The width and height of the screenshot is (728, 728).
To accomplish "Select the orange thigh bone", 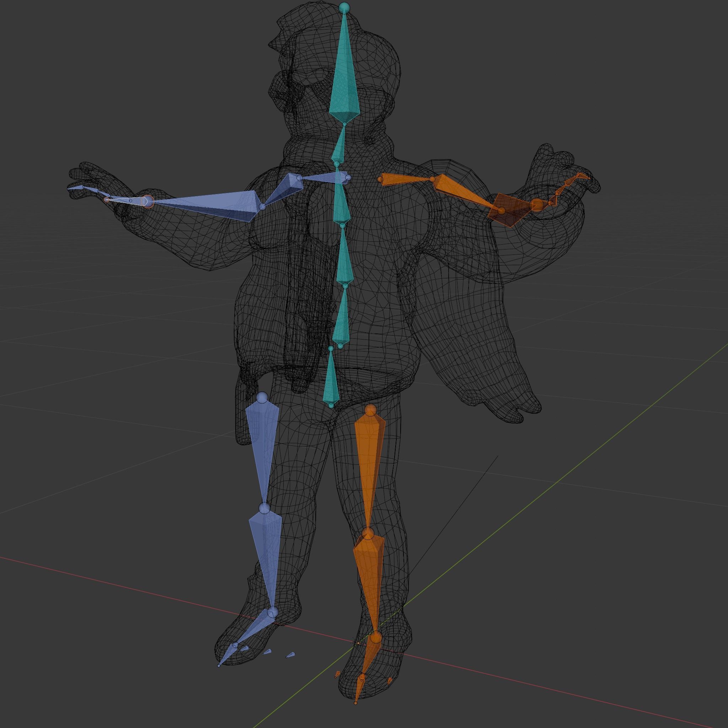I will pos(370,467).
